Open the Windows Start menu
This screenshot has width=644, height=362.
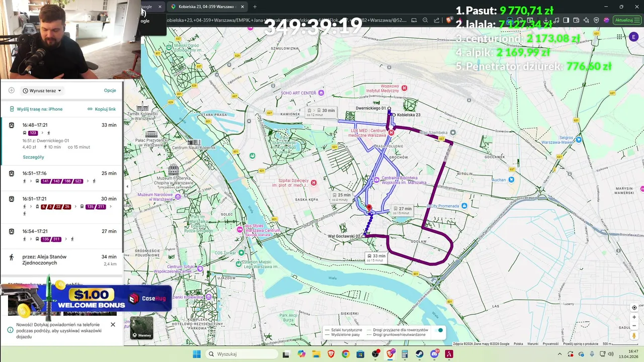pos(197,354)
